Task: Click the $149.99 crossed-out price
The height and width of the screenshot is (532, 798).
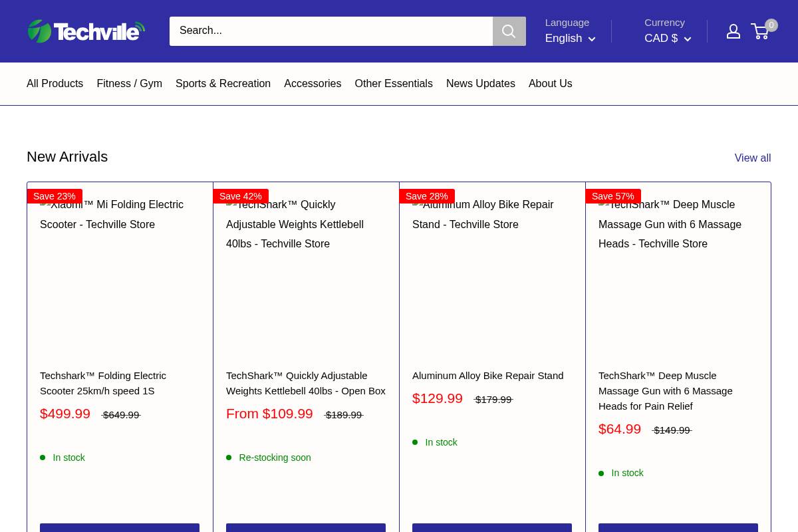Action: coord(672,430)
